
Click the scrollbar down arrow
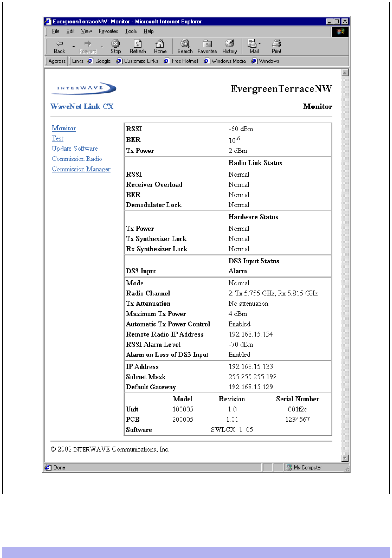(x=345, y=458)
